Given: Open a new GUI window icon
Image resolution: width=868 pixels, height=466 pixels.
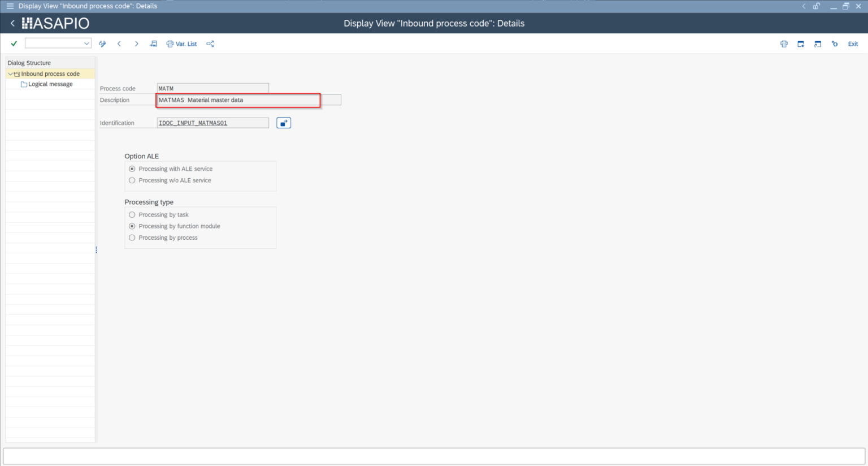Looking at the screenshot, I should click(x=801, y=44).
